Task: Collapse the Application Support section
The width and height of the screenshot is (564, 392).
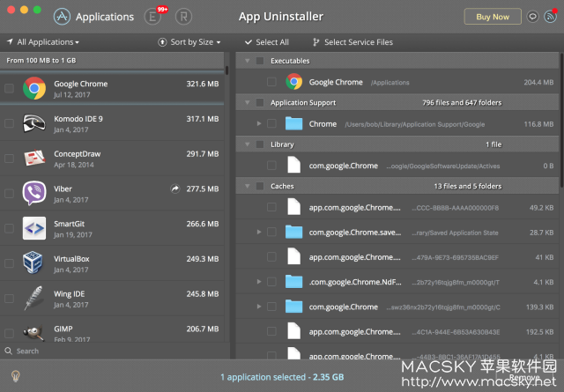Action: 247,102
